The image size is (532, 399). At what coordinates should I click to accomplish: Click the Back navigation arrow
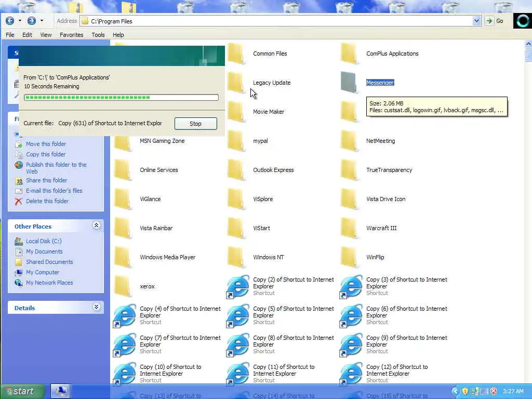tap(10, 21)
